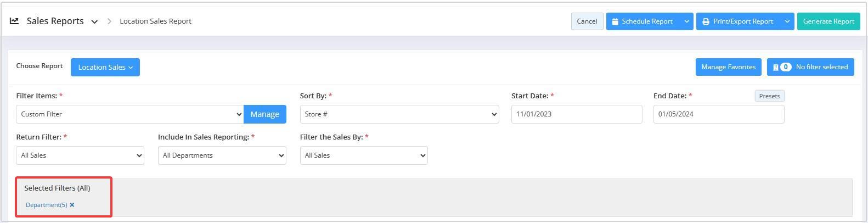The height and width of the screenshot is (223, 868).
Task: Expand the Sales Reports chevron dropdown
Action: (94, 22)
